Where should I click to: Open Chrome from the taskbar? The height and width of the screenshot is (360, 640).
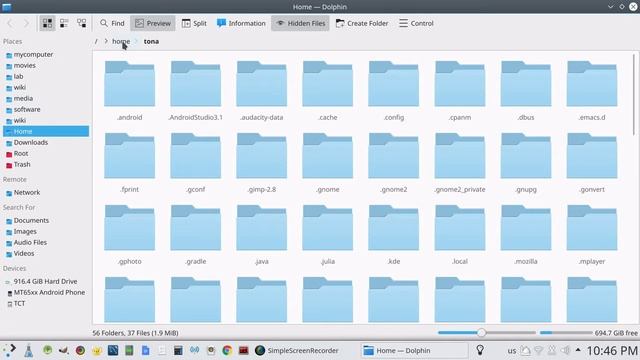point(227,350)
